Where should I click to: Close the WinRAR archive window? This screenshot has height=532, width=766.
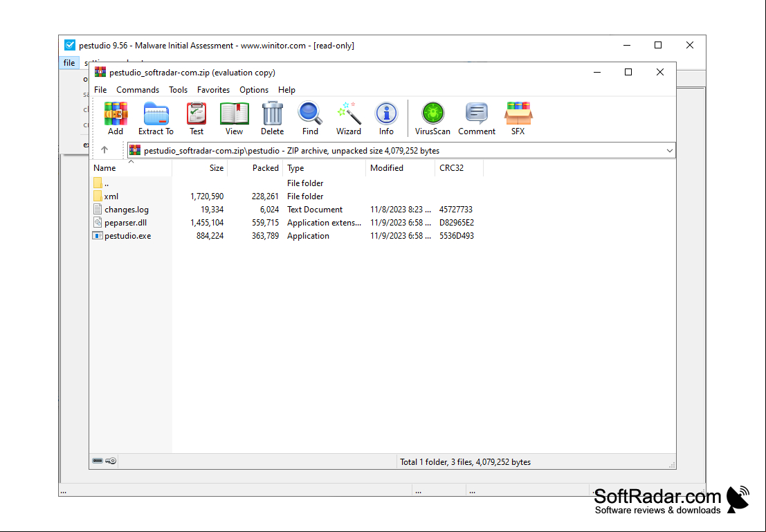pyautogui.click(x=660, y=73)
